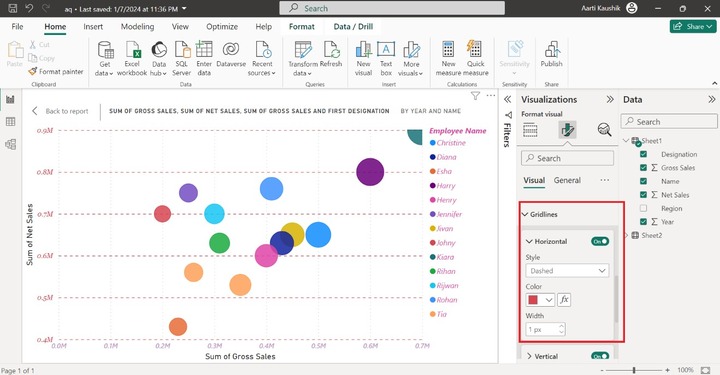Switch to the Optimize tab
The width and height of the screenshot is (720, 375).
222,27
